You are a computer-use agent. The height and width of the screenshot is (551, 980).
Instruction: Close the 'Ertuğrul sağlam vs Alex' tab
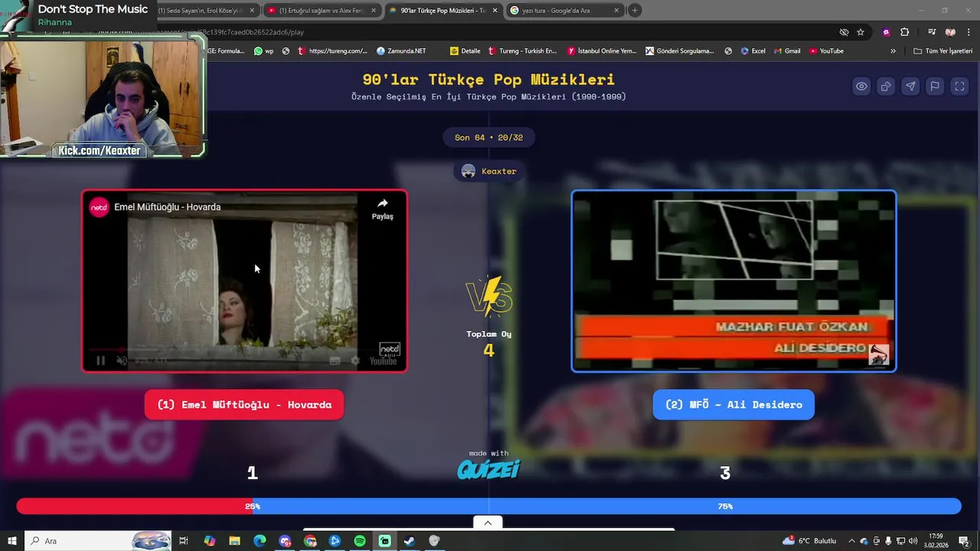373,11
